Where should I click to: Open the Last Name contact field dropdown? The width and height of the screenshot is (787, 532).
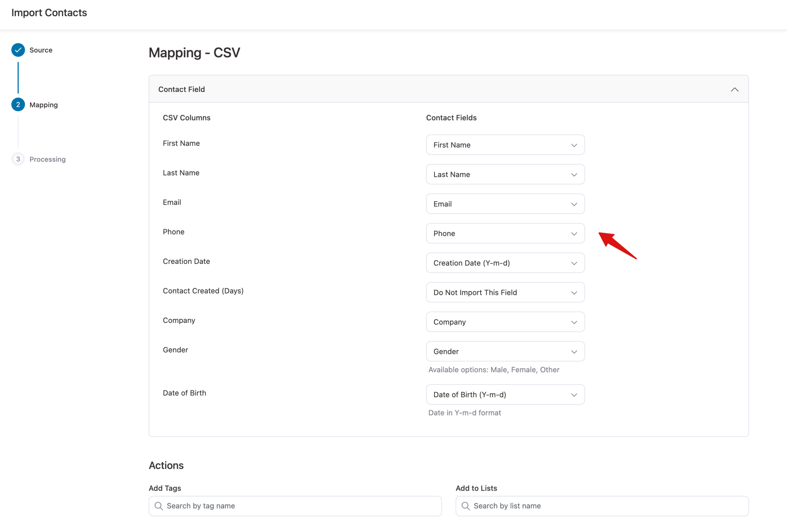(505, 174)
